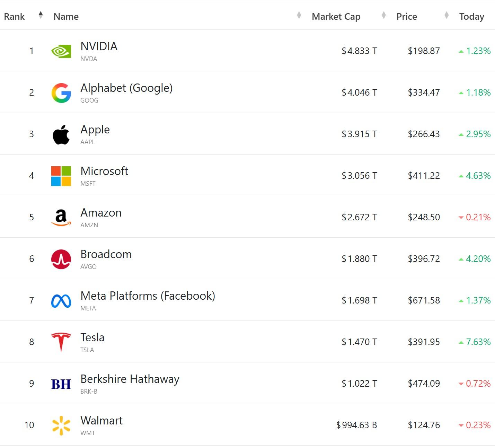Click the NVIDIA logo icon
Viewport: 495px width, 448px height.
(61, 51)
